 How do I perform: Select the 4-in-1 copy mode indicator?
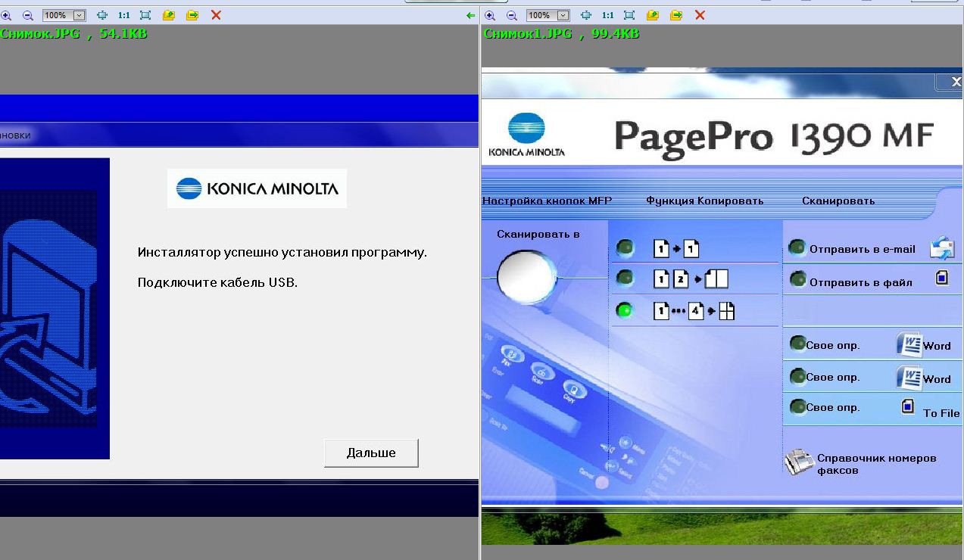coord(625,310)
